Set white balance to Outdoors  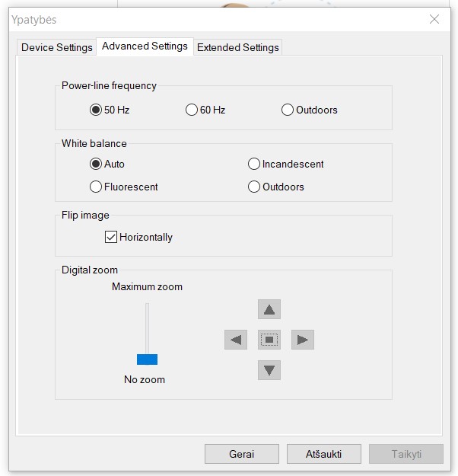pos(254,187)
